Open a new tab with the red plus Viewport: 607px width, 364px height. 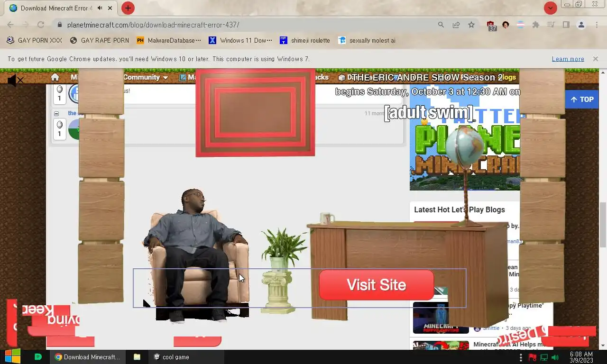pos(128,8)
